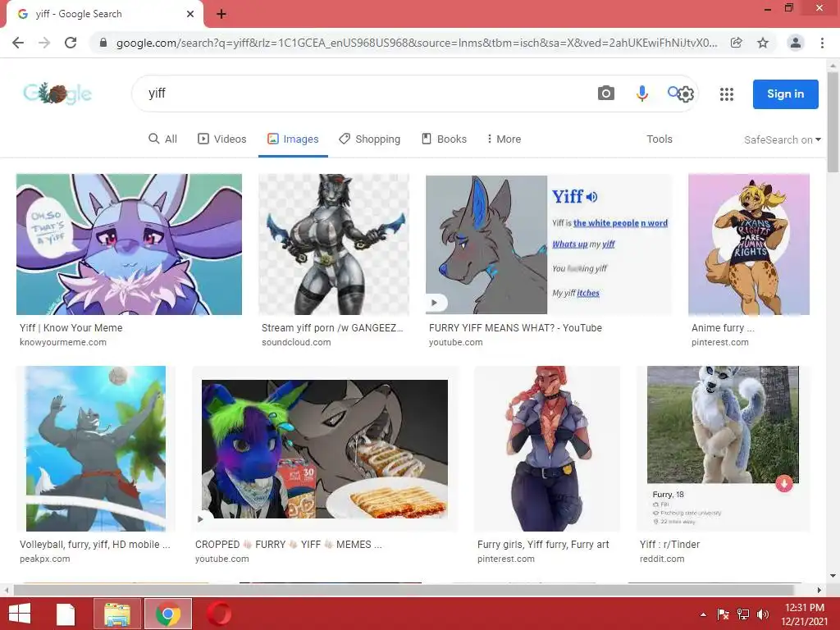Open the Shopping tab

[370, 139]
